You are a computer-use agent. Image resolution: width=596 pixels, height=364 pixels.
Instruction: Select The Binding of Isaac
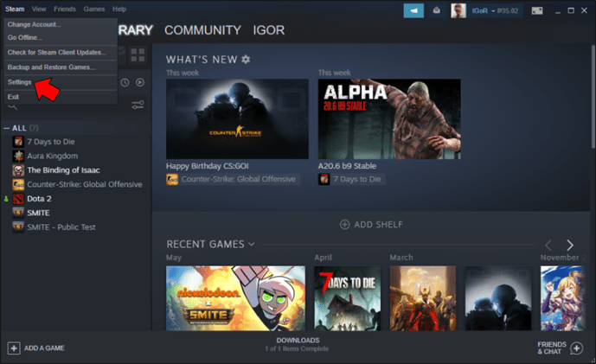click(x=63, y=170)
